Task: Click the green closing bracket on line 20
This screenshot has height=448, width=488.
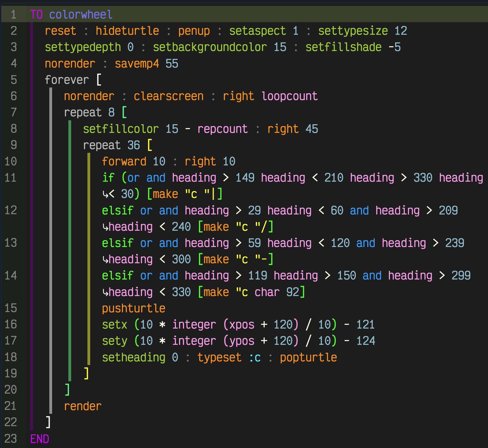Action: [67, 390]
